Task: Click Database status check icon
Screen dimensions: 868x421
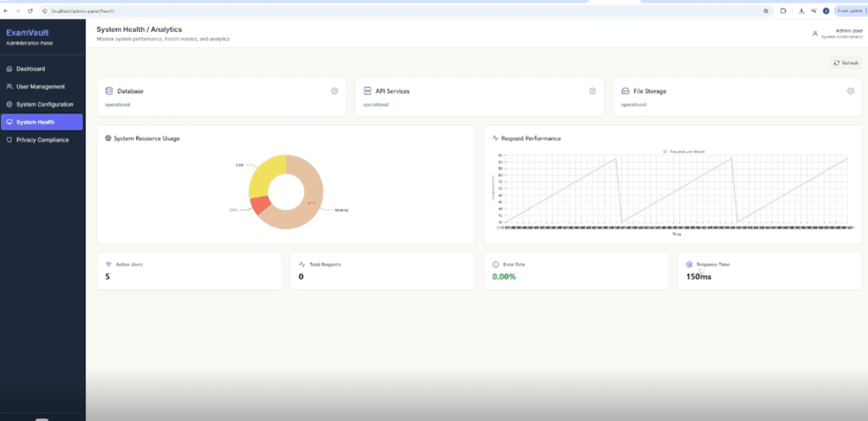Action: point(334,91)
